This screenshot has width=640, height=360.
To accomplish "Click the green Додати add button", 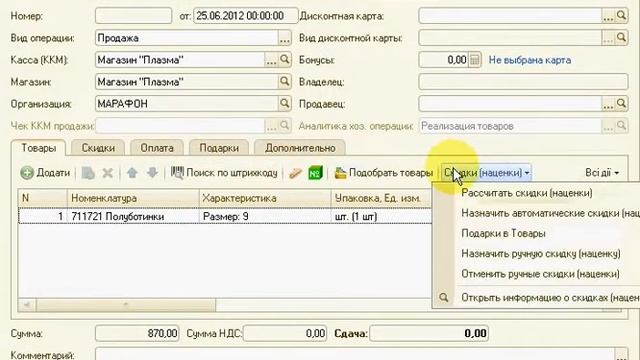I will [x=45, y=173].
